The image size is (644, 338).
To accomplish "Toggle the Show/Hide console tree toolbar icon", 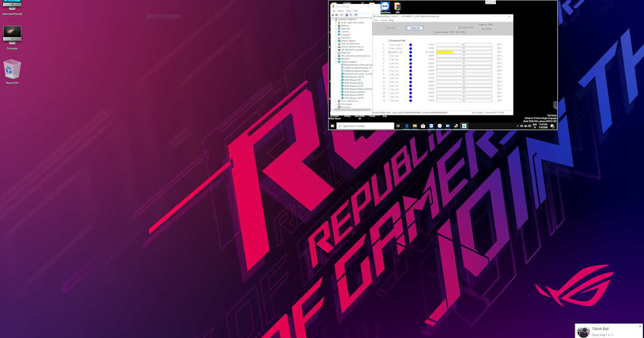I will pyautogui.click(x=341, y=15).
